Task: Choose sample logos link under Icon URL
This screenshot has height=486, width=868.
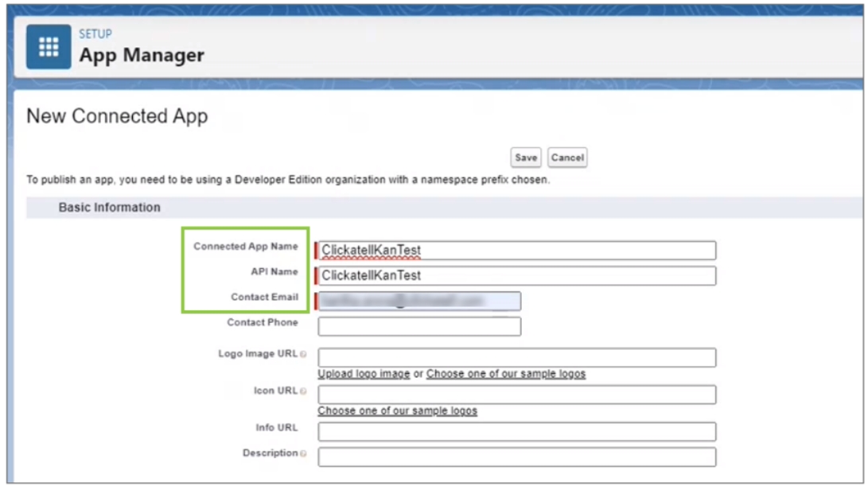Action: pos(397,411)
